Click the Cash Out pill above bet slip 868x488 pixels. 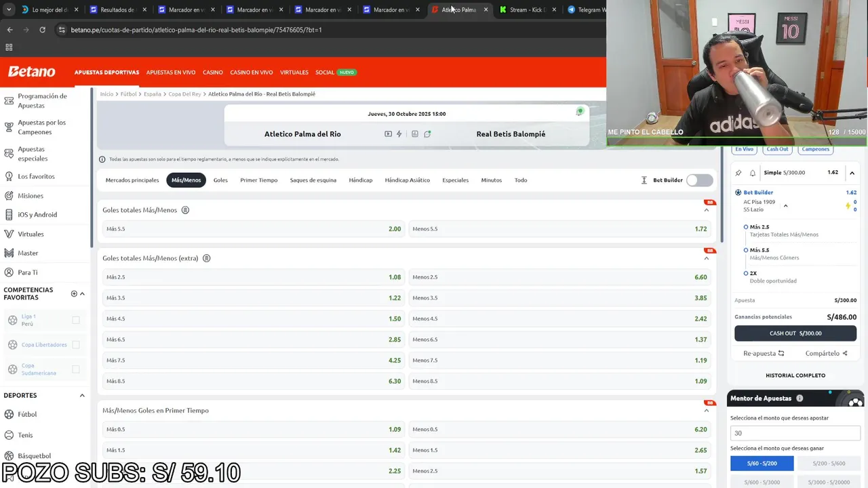[777, 149]
